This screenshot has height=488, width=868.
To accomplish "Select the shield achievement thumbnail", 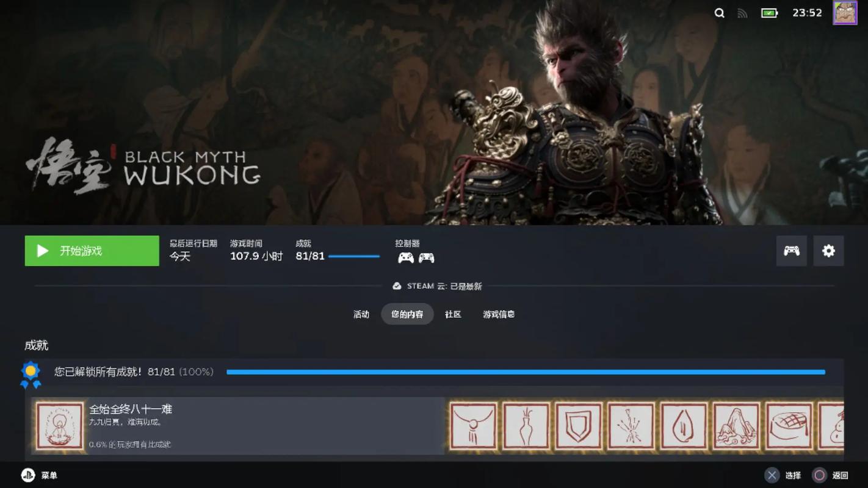I will (x=579, y=426).
